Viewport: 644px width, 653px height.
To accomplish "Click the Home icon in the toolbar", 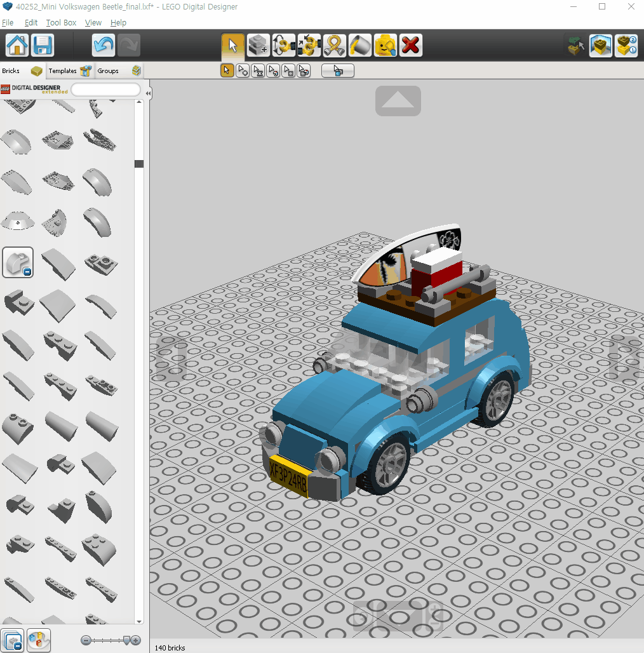I will pyautogui.click(x=17, y=46).
